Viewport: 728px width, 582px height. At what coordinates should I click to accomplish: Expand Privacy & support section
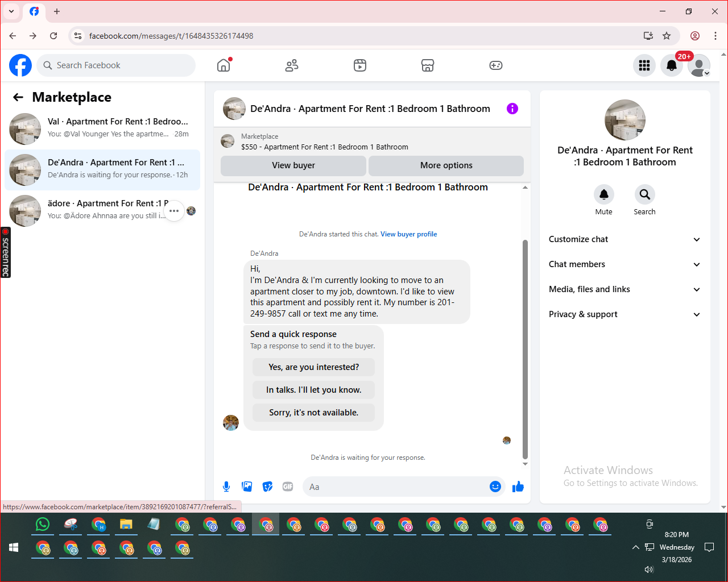point(624,314)
